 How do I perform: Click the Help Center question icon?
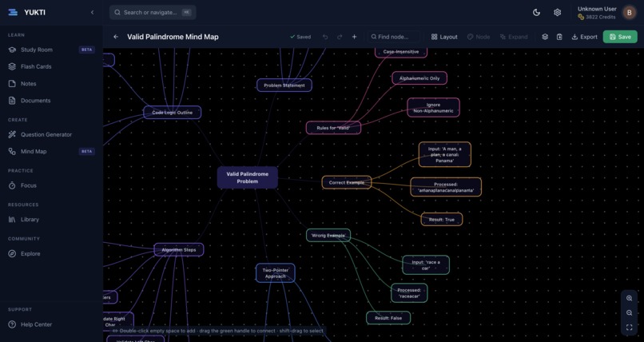click(x=12, y=324)
